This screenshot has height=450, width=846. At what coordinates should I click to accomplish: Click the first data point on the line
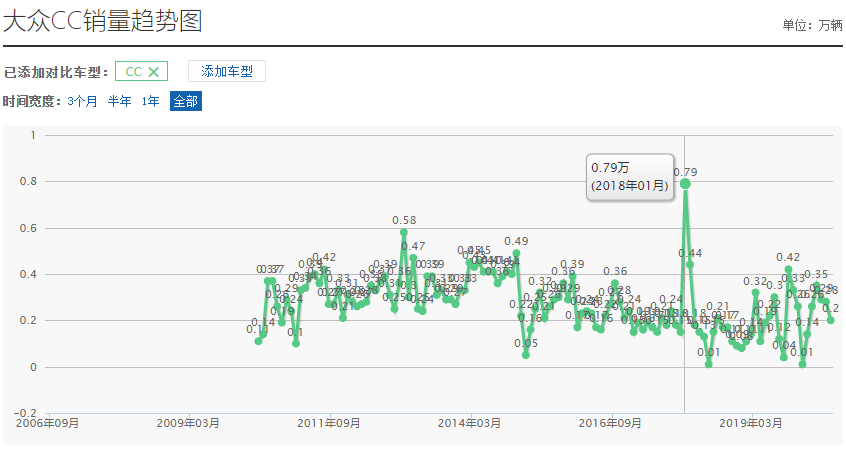pyautogui.click(x=258, y=341)
